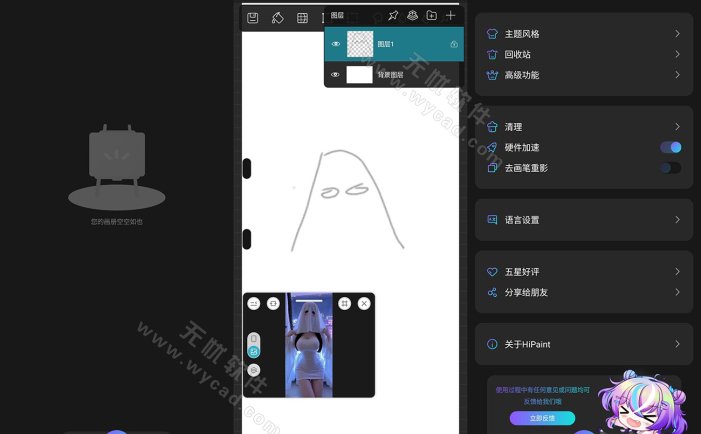Click the eye-slash icon in reference window
Screen dimensions: 701x434
click(253, 370)
